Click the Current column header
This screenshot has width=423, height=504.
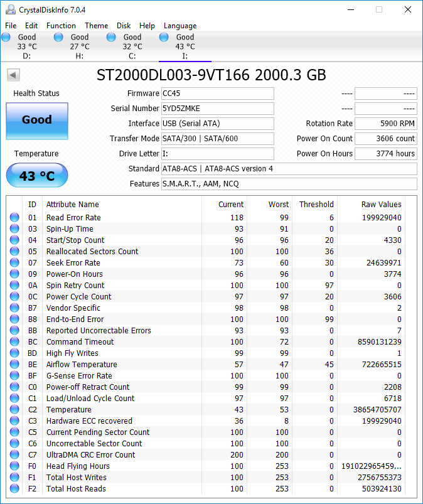pyautogui.click(x=224, y=205)
